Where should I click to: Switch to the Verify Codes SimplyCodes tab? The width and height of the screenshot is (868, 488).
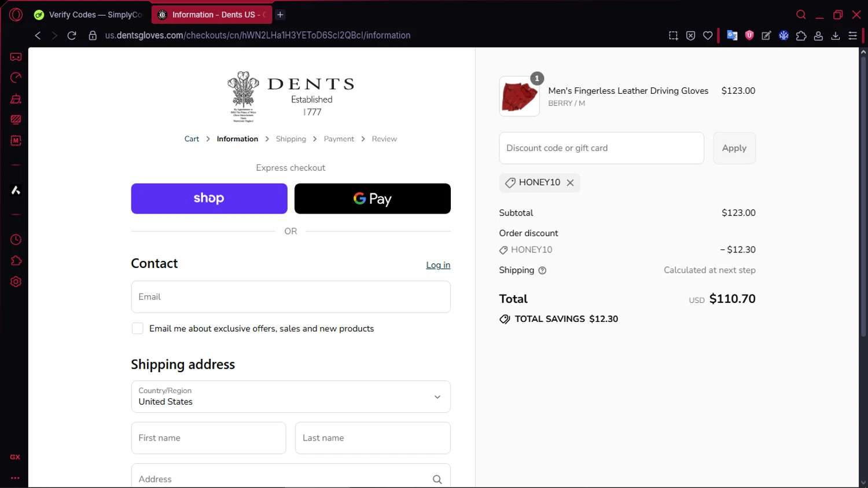point(89,14)
